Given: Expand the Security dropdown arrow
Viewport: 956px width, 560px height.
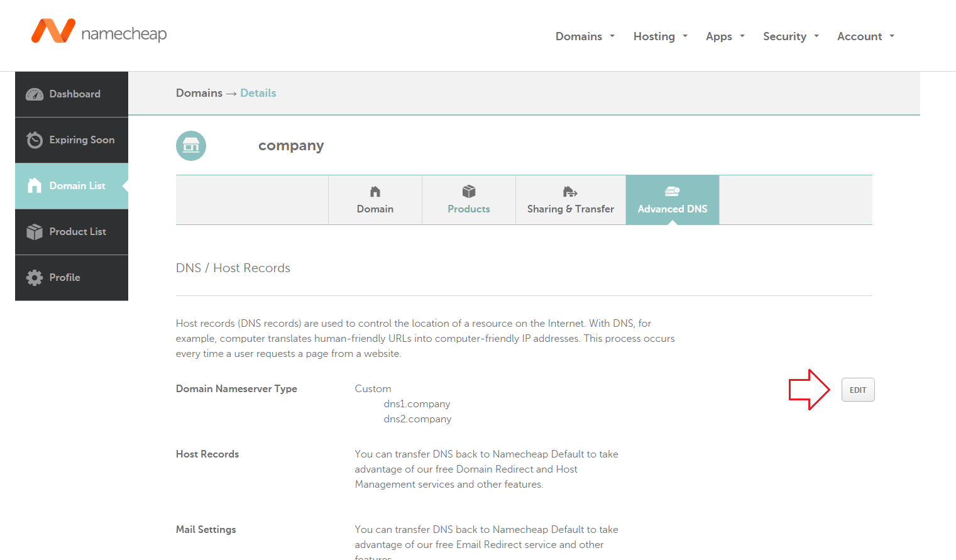Looking at the screenshot, I should [x=816, y=36].
